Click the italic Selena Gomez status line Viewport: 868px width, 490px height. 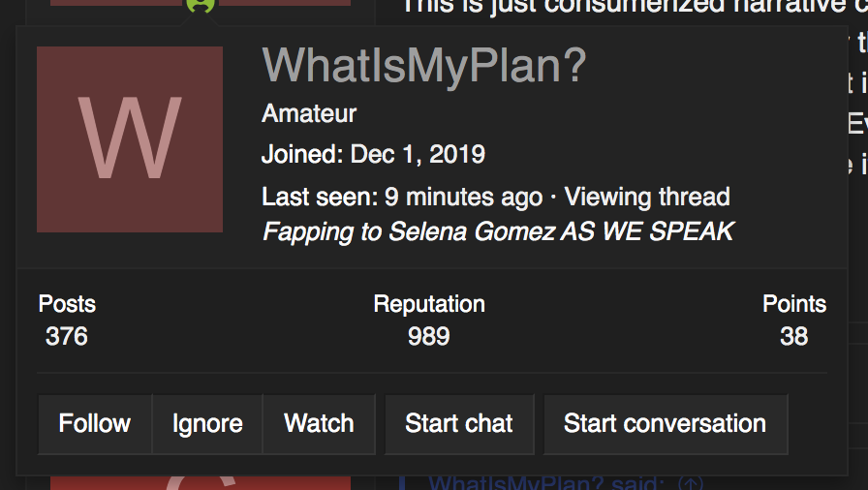click(498, 231)
